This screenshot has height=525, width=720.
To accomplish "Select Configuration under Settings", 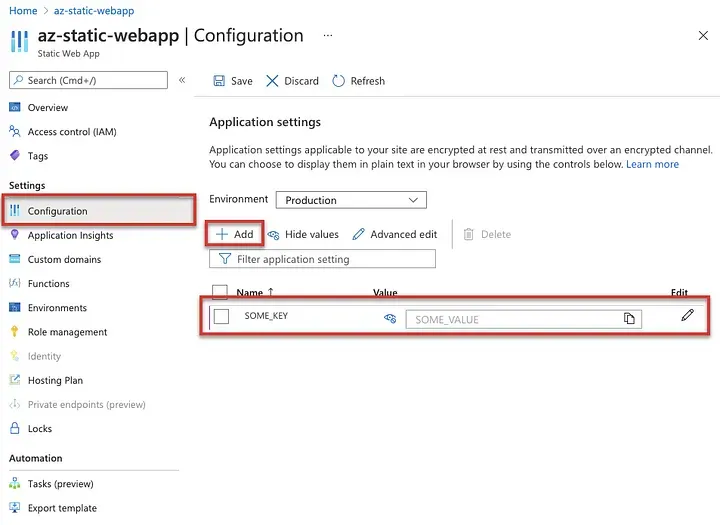I will pos(99,210).
